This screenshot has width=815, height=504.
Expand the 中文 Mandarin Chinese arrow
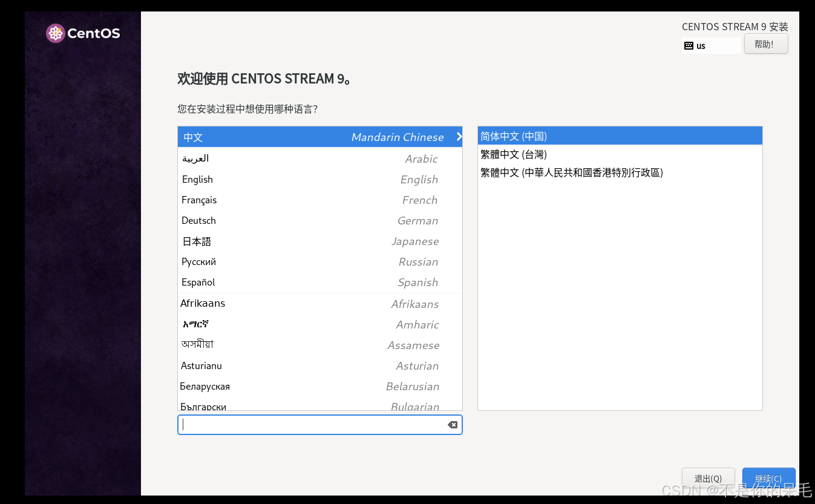459,137
